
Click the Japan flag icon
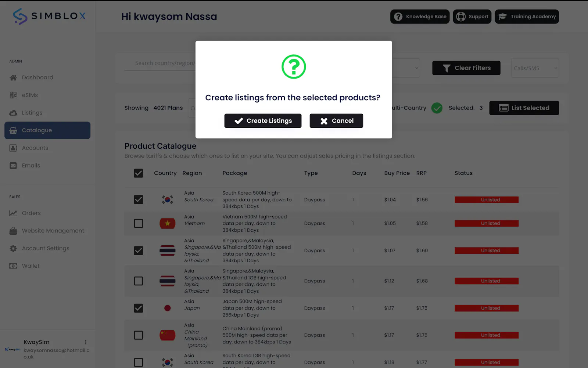tap(168, 308)
